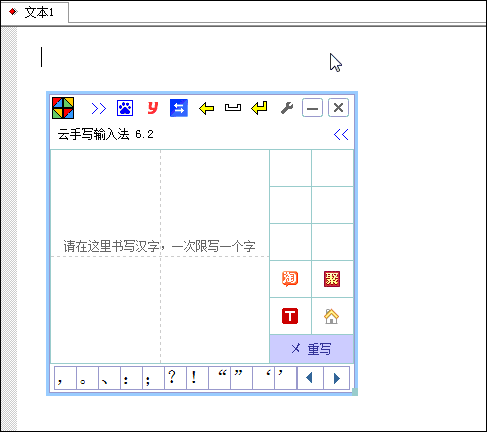Insert the closing double quote ”
The image size is (487, 432).
pos(241,378)
